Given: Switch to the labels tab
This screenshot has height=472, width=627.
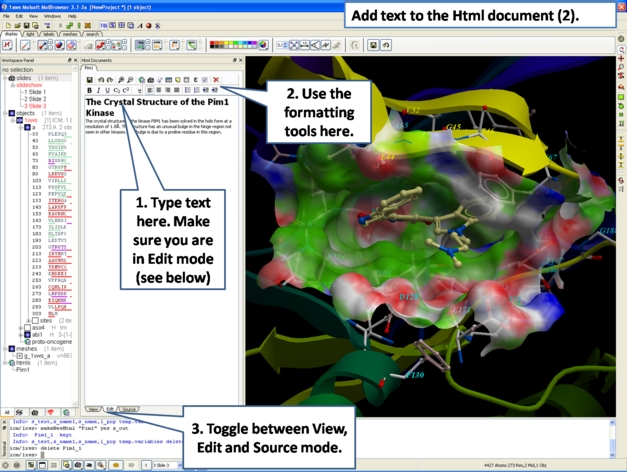Looking at the screenshot, I should 49,33.
